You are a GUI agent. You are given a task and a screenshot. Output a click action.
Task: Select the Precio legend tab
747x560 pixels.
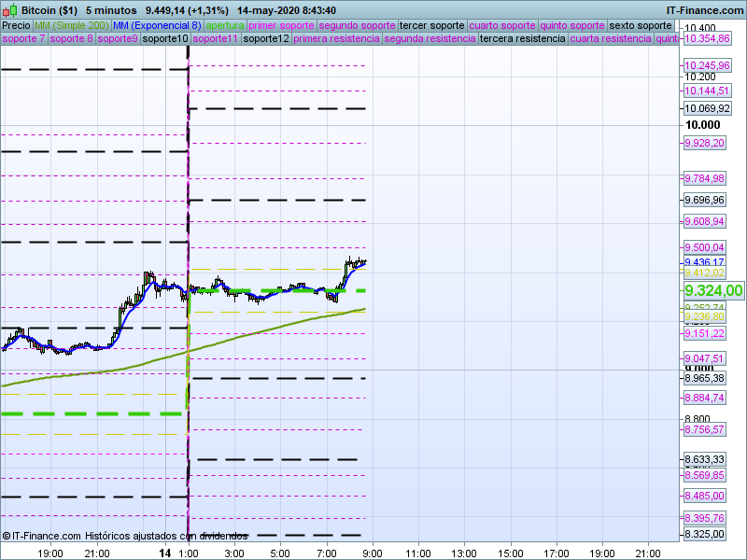coord(16,25)
